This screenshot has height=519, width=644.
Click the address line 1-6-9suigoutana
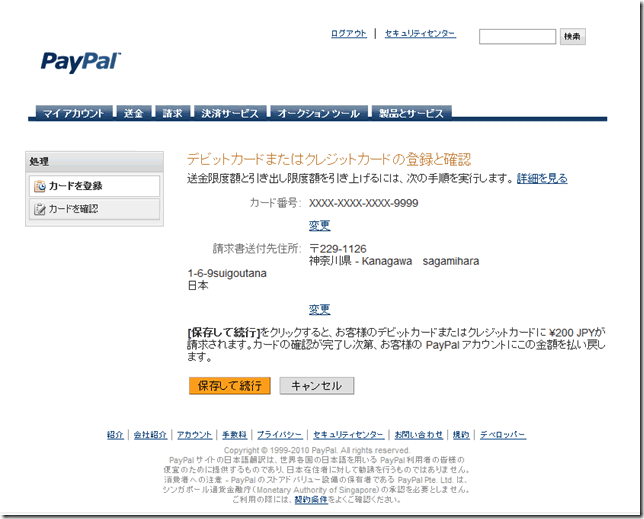(227, 273)
